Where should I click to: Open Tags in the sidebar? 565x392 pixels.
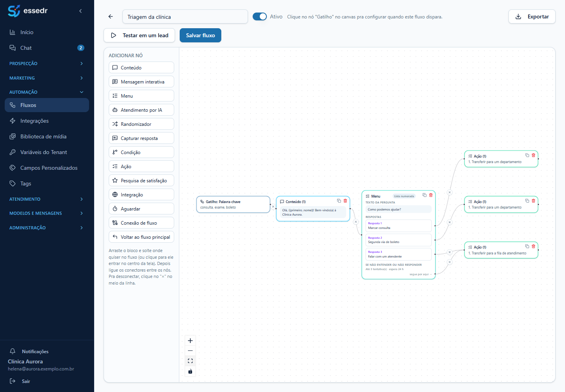[x=47, y=183]
